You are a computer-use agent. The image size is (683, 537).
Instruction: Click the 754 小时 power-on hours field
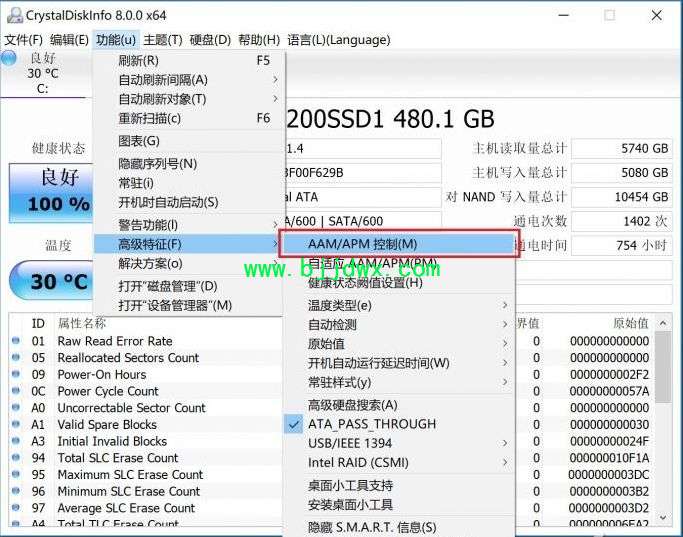point(622,246)
